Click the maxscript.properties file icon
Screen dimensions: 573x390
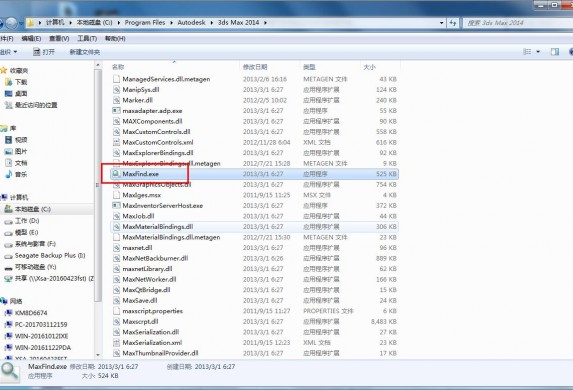[x=116, y=311]
